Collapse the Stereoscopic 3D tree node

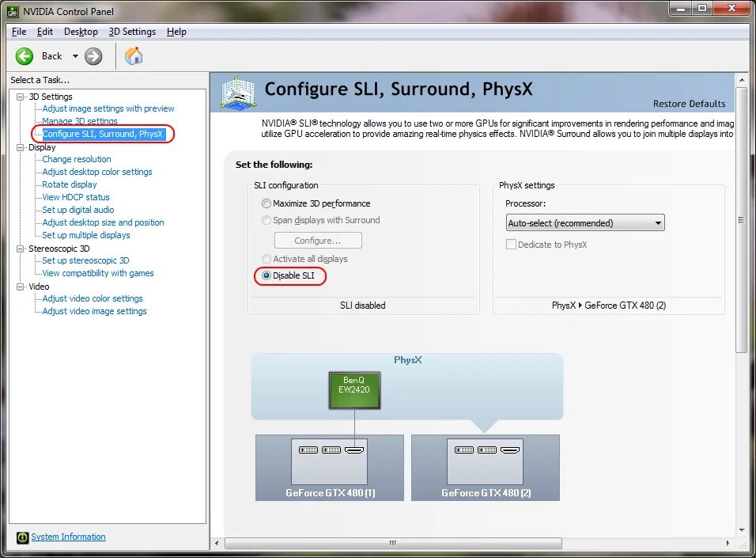[21, 249]
